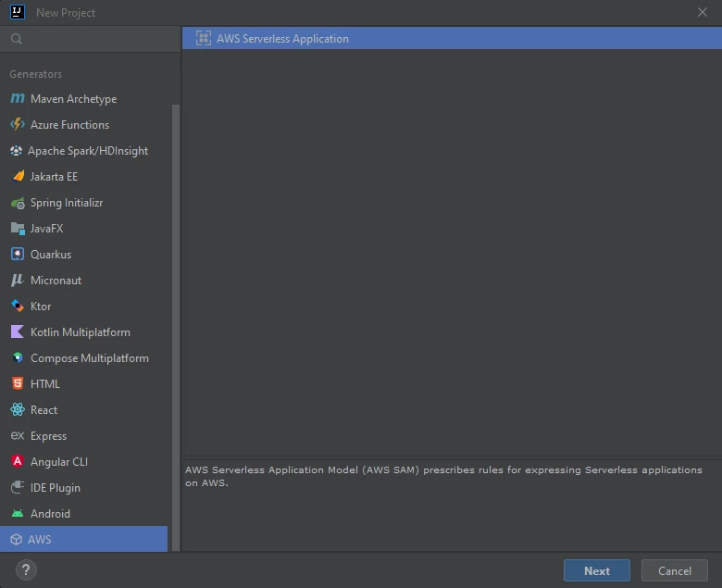Click the Next button
Viewport: 722px width, 588px height.
coord(597,571)
